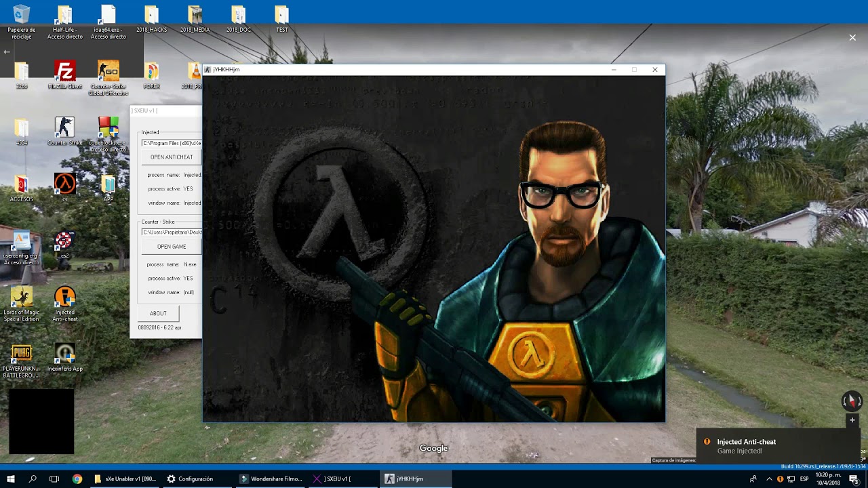
Task: Show hidden system tray icons chevron
Action: coord(769,479)
